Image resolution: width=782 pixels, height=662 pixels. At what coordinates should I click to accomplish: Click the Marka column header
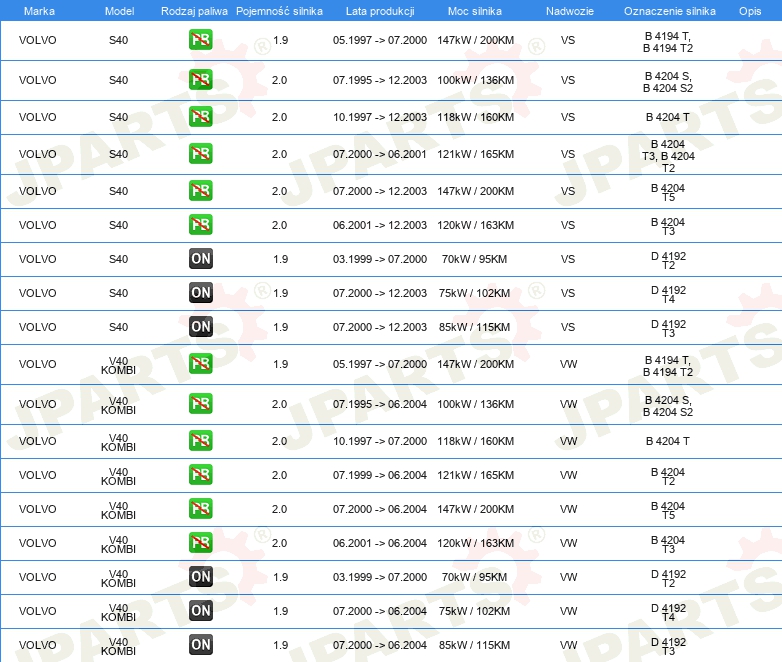(39, 11)
